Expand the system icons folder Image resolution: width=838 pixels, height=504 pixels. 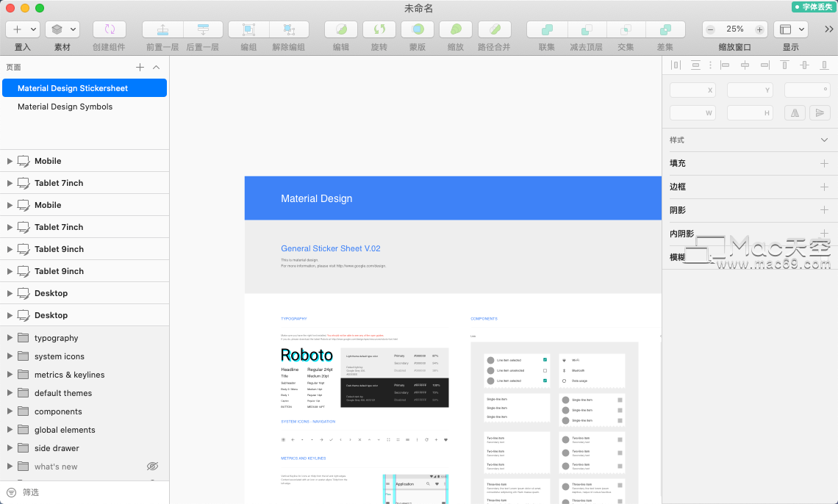pyautogui.click(x=10, y=356)
